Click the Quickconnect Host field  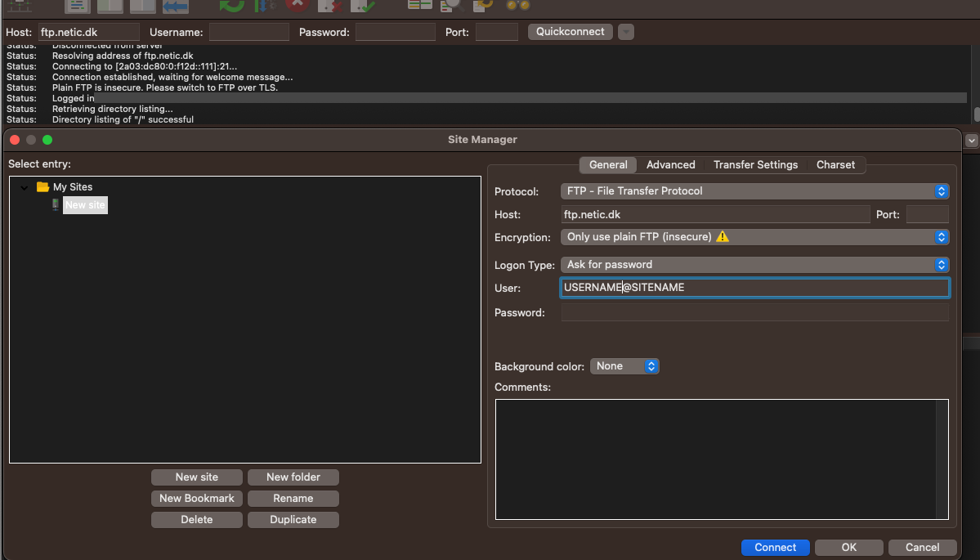pos(89,32)
